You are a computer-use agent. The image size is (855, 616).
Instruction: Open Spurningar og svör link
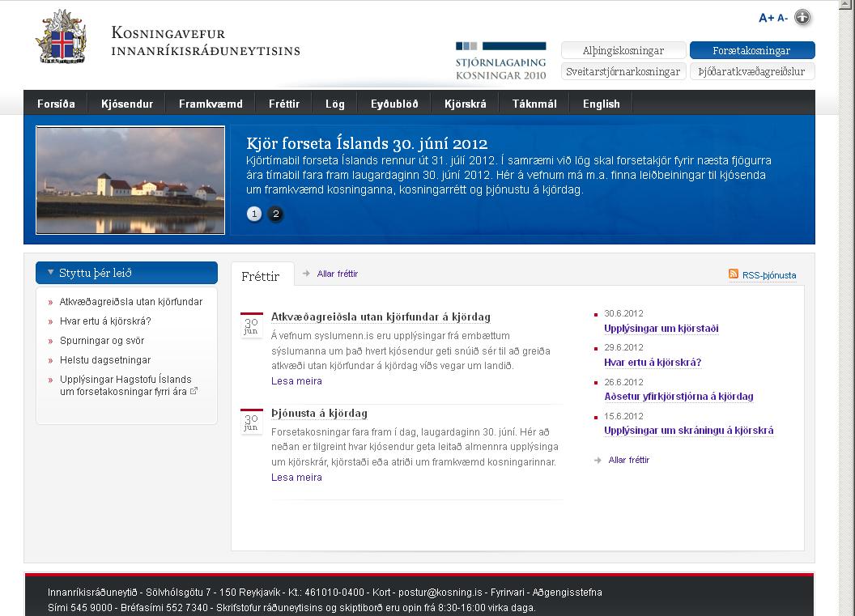tap(102, 341)
